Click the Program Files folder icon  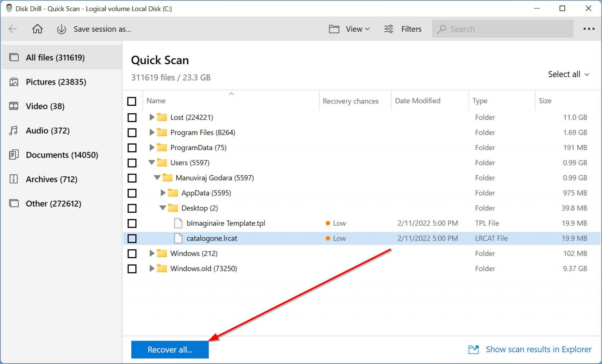point(162,132)
